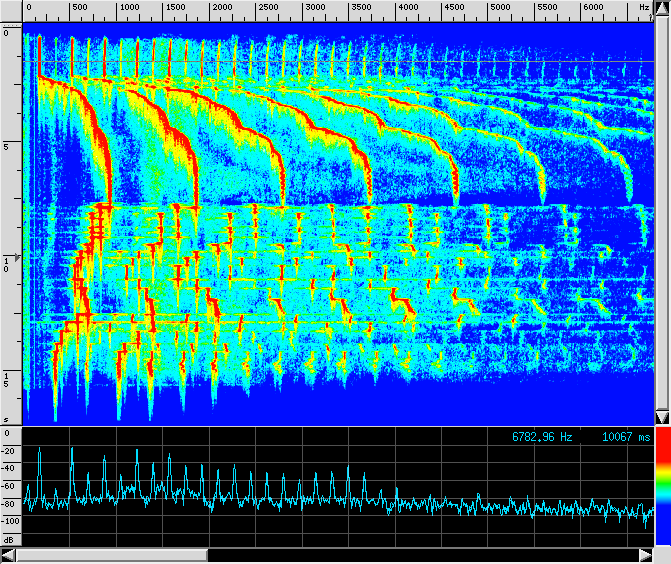
Task: Click the 5000 mark on frequency ruler
Action: point(501,7)
